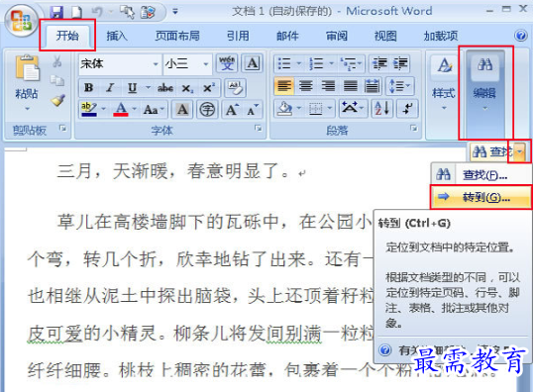The width and height of the screenshot is (534, 392).
Task: Center the text alignment
Action: 306,86
